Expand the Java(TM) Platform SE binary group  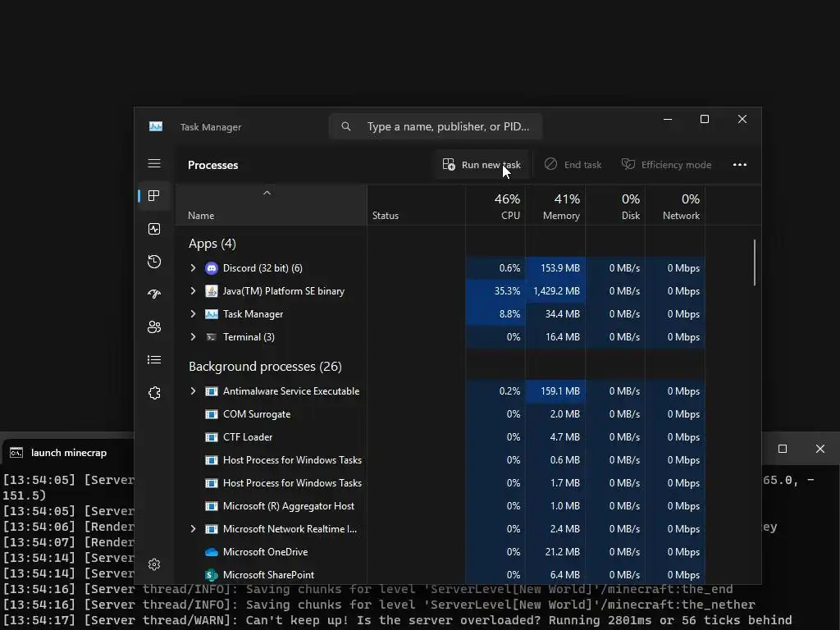(193, 291)
